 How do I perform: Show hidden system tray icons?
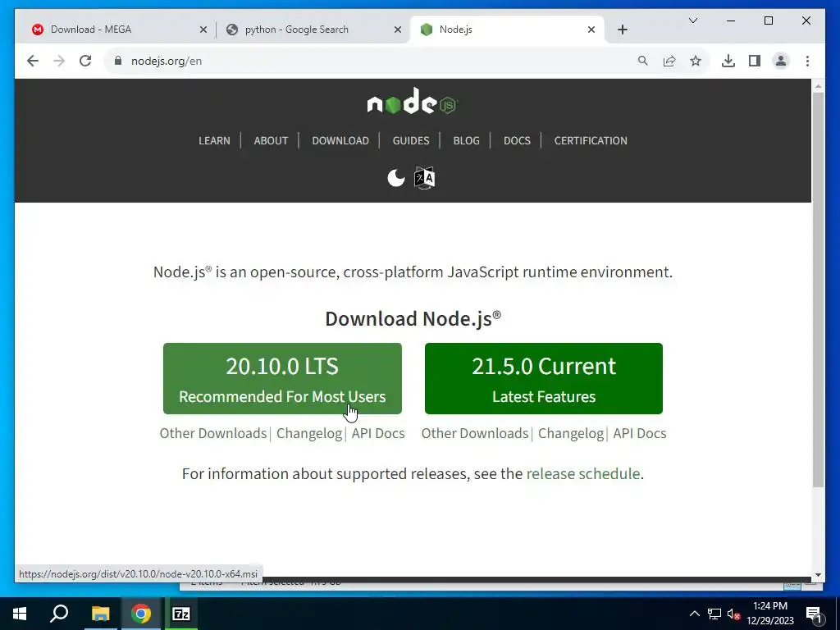pos(694,614)
